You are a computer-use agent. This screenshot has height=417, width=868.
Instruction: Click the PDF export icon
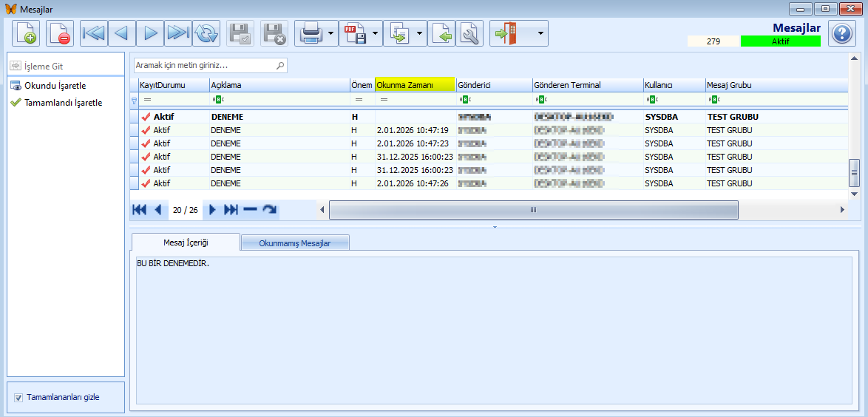(355, 33)
